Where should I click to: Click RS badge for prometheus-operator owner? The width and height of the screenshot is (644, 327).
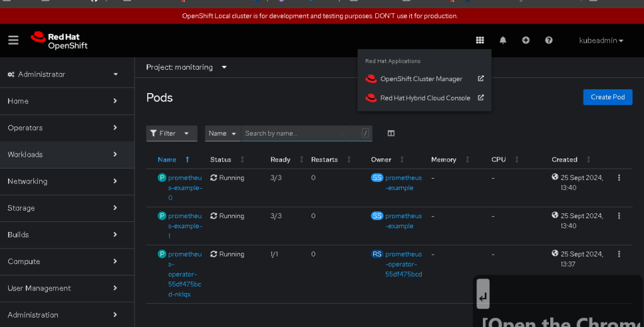[376, 254]
